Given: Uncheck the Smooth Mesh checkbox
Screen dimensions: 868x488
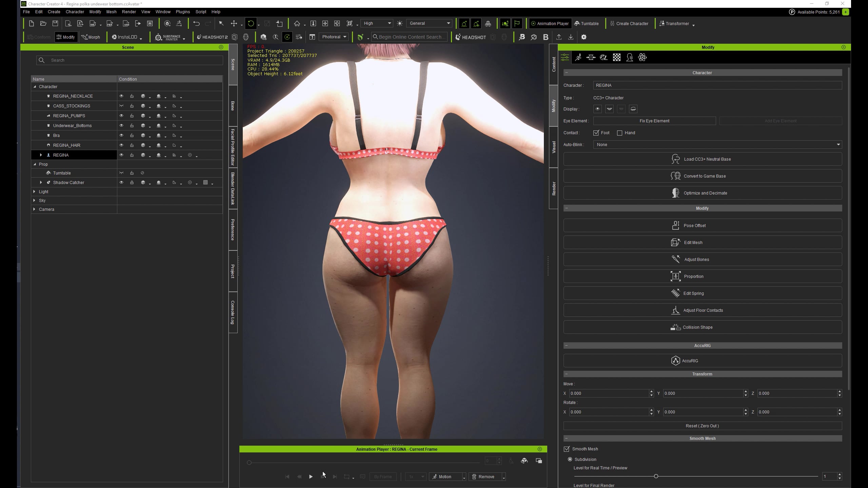Looking at the screenshot, I should pos(567,449).
